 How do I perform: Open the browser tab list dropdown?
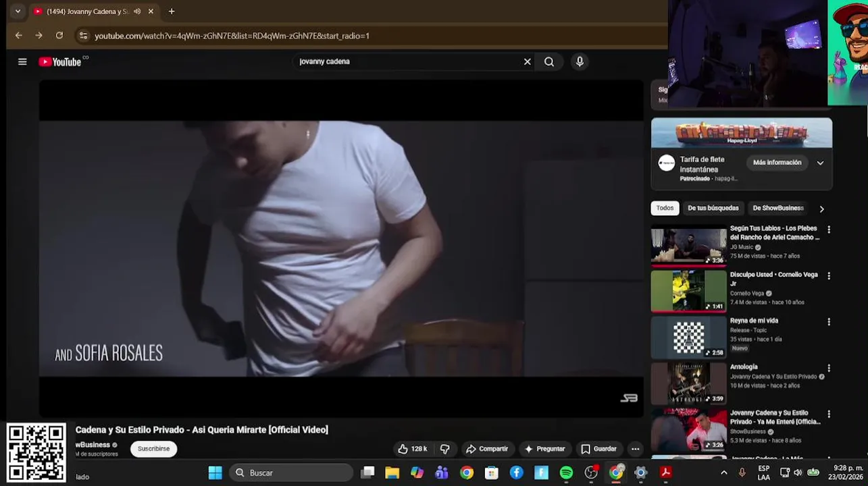point(18,11)
